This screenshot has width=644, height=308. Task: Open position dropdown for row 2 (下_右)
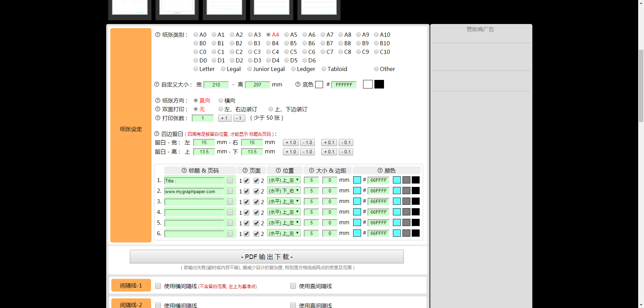coord(284,191)
